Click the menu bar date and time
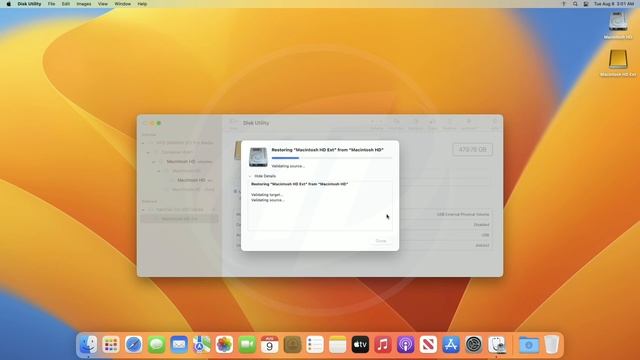 (613, 4)
